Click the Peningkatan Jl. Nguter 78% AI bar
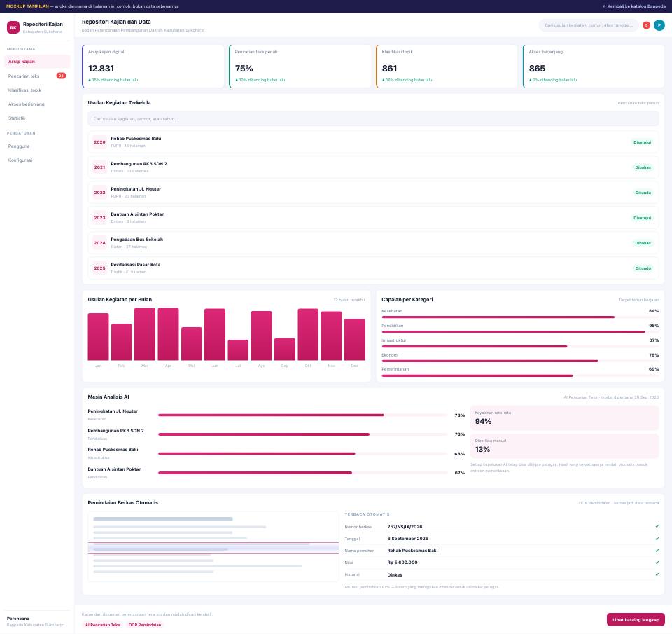Image resolution: width=672 pixels, height=634 pixels. click(x=303, y=415)
